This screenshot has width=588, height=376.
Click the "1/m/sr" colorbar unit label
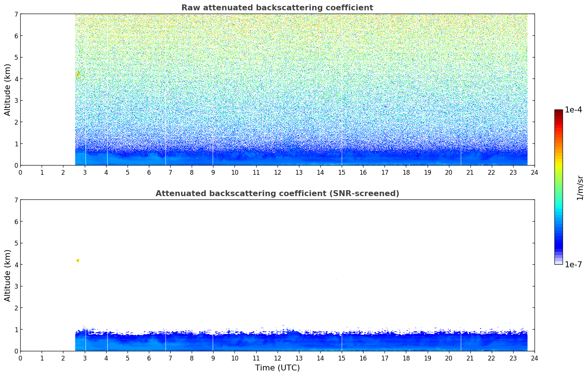580,187
